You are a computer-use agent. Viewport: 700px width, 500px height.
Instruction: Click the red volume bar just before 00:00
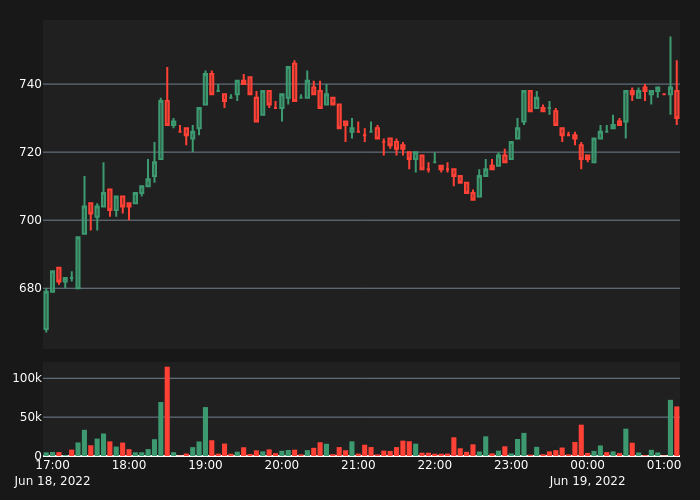(x=581, y=440)
